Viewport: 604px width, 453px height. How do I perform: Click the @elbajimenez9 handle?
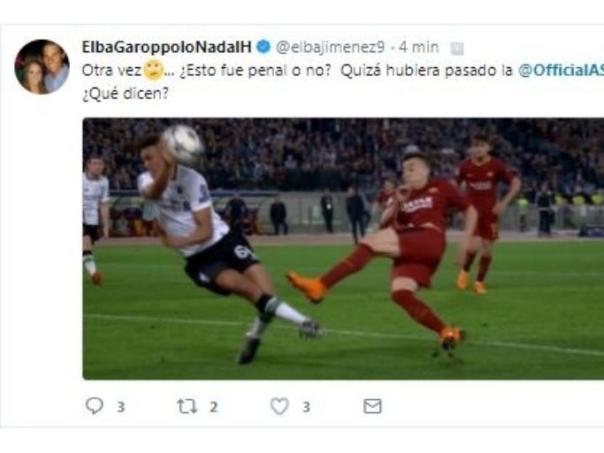[330, 47]
